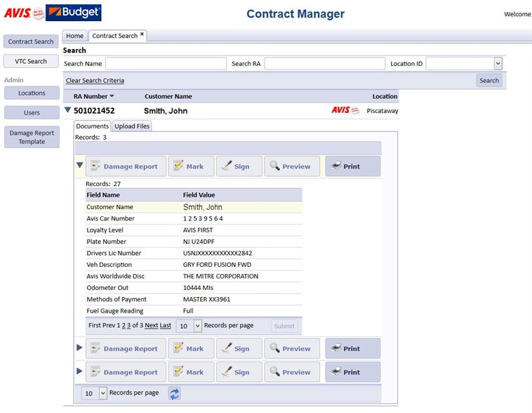This screenshot has width=532, height=413.
Task: Click the Avis logo in Smith, John row
Action: (x=345, y=110)
